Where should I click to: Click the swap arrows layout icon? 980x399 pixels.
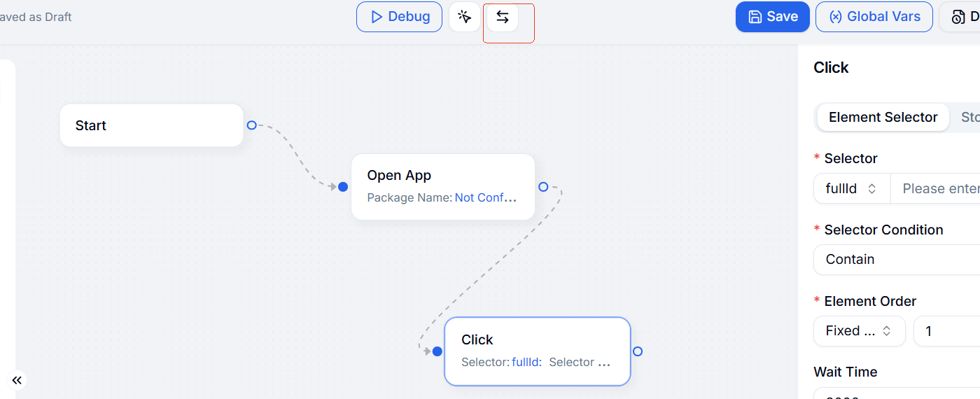(x=503, y=17)
